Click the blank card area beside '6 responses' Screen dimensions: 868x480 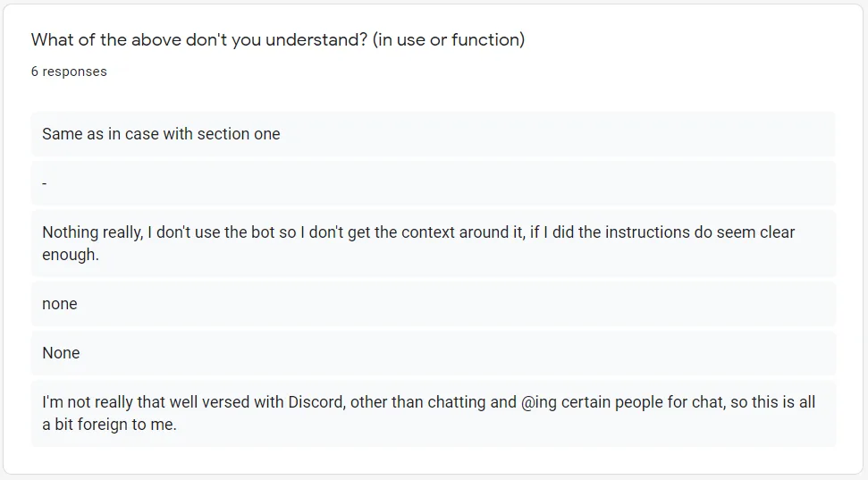(470, 72)
